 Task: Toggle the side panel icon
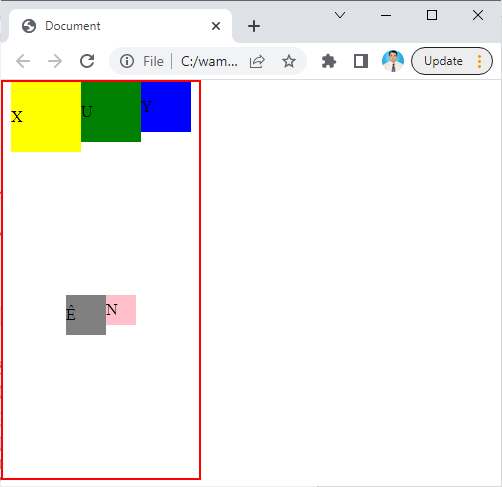pos(361,61)
